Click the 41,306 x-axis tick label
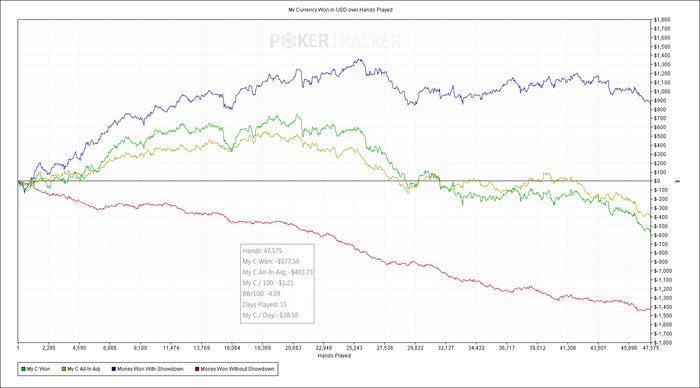Viewport: 700px width, 388px height. pos(568,348)
